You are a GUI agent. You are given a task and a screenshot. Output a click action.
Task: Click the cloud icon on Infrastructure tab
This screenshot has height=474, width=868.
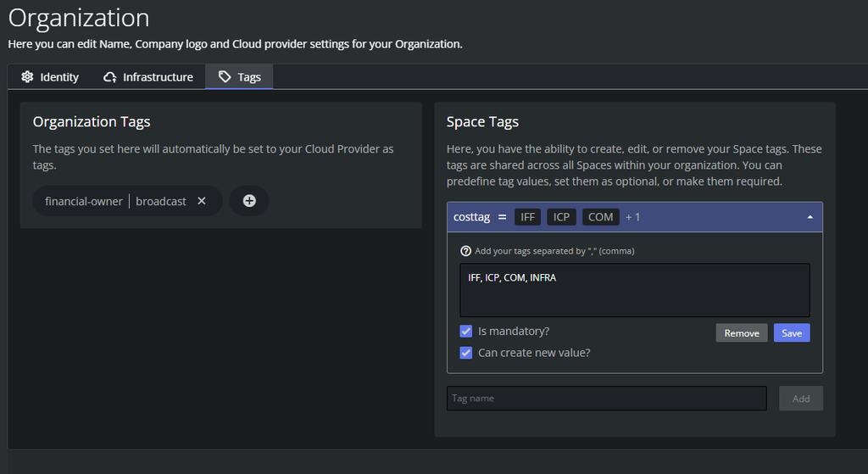(x=110, y=77)
